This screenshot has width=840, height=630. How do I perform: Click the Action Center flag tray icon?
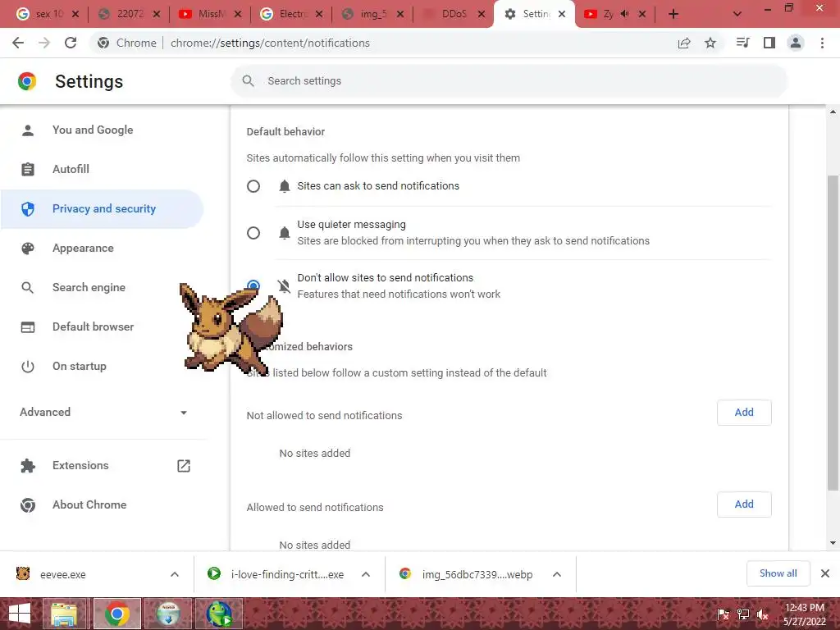723,614
